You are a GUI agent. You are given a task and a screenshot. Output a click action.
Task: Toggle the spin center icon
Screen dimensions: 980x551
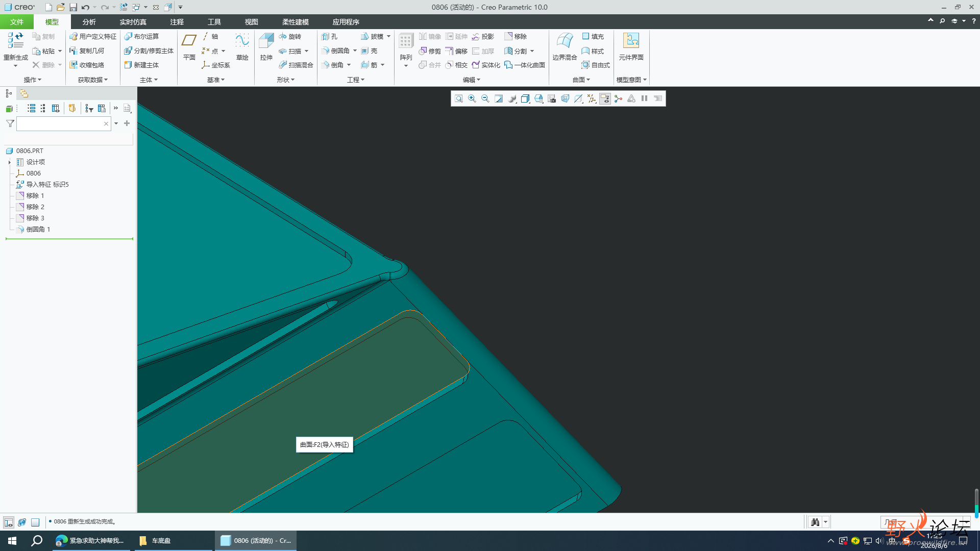click(x=618, y=99)
